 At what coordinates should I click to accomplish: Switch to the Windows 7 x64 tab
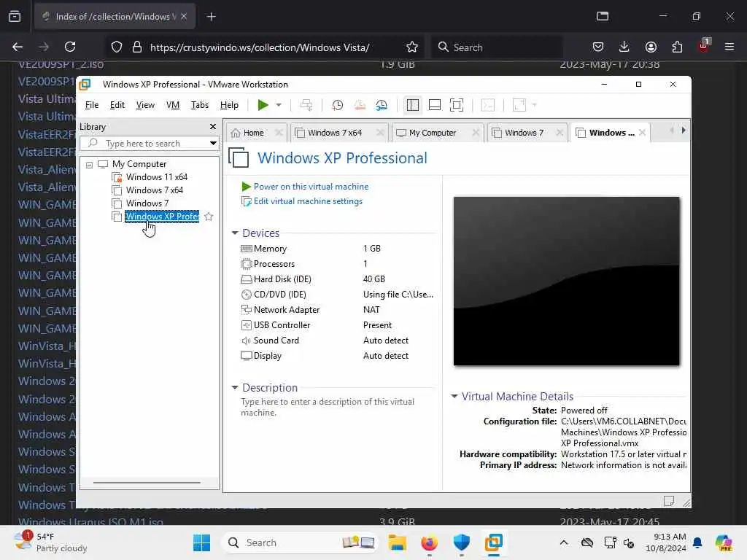pos(334,133)
